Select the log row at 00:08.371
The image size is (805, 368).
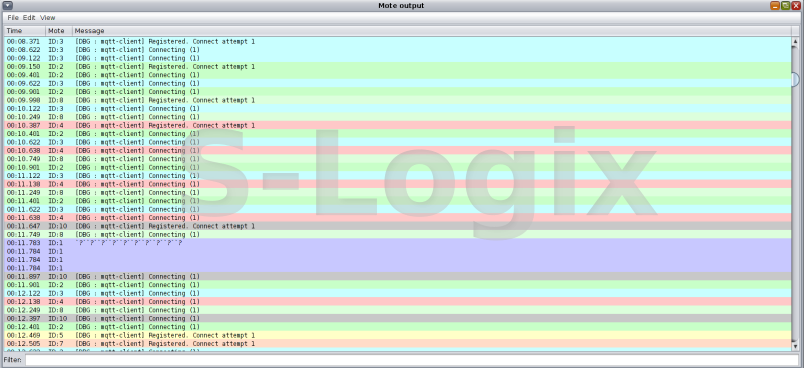coord(397,41)
